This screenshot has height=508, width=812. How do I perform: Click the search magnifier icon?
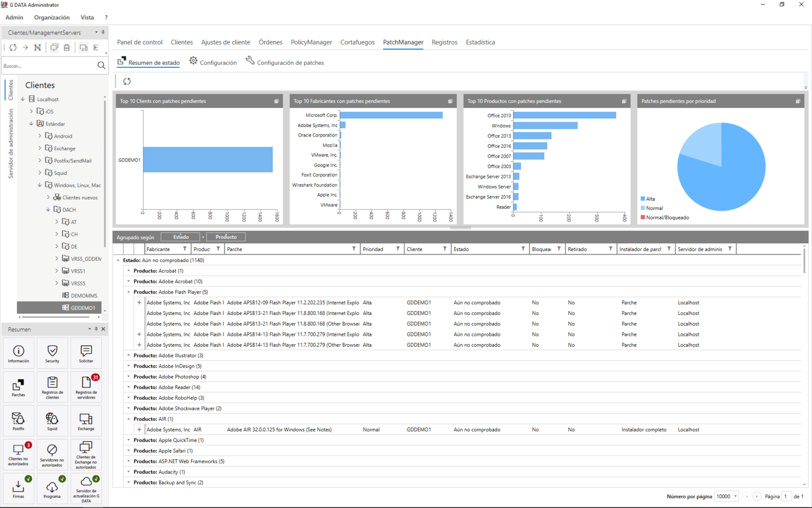[x=101, y=65]
